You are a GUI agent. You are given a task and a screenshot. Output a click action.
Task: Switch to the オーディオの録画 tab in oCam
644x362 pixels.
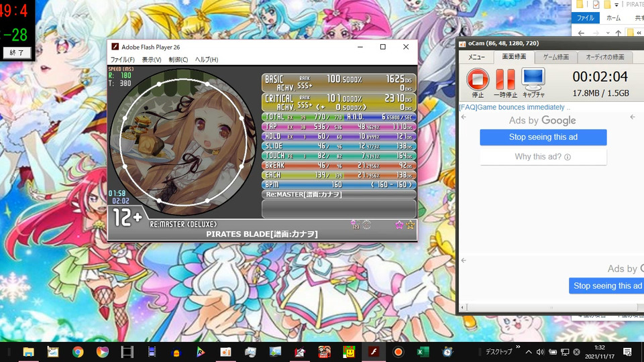click(605, 57)
